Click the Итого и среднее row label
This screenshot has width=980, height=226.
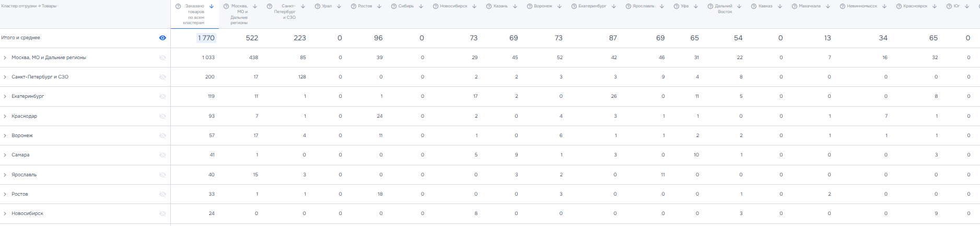(x=21, y=38)
